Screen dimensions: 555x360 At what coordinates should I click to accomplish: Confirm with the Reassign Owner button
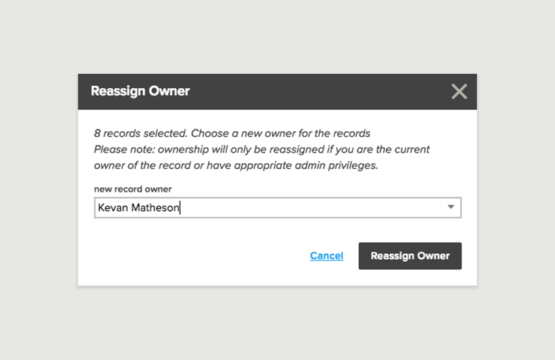pos(410,256)
